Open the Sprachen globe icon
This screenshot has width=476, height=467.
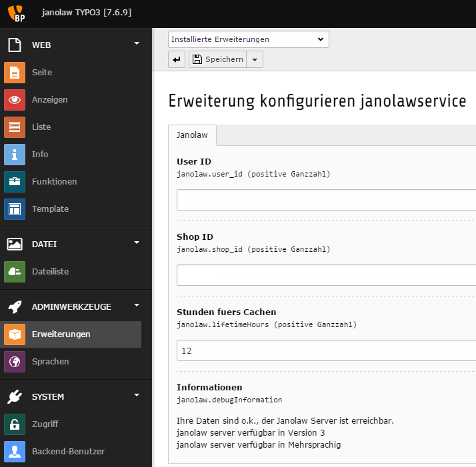point(15,362)
